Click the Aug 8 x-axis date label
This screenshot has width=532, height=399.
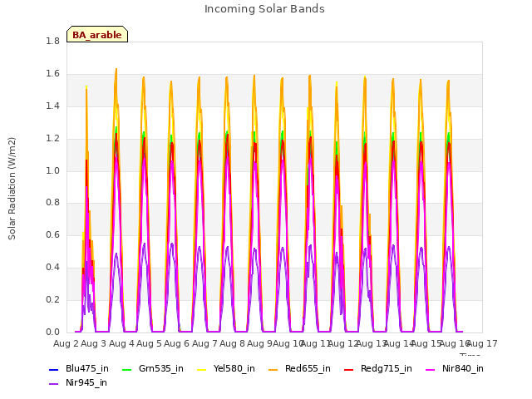(x=232, y=343)
